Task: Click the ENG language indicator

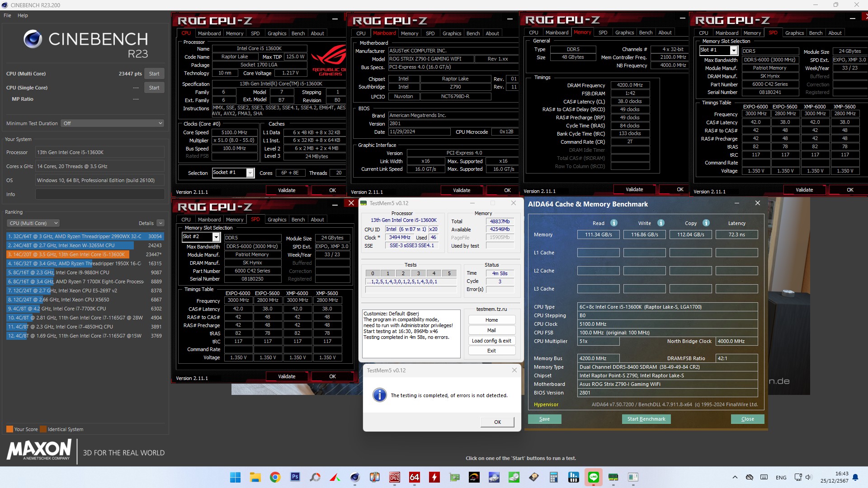Action: [x=781, y=477]
